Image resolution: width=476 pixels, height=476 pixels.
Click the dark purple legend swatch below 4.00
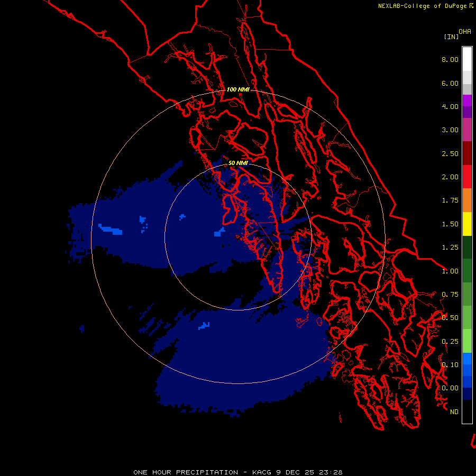[467, 112]
